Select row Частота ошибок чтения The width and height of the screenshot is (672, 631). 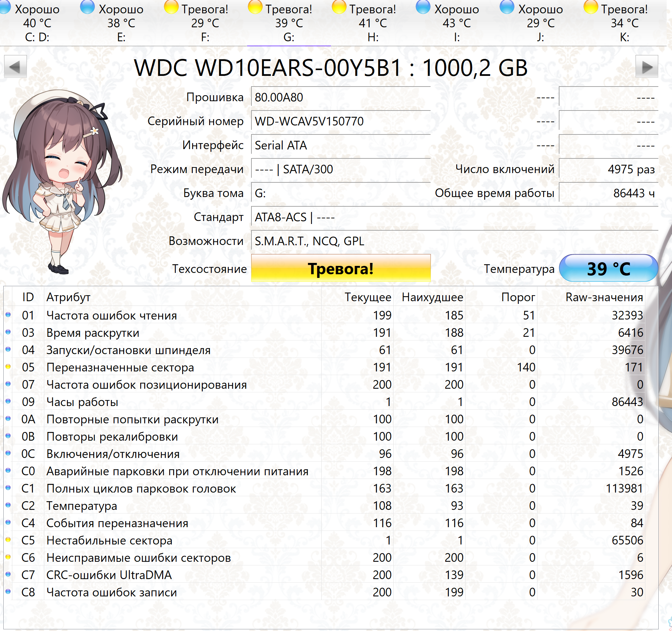(x=324, y=315)
